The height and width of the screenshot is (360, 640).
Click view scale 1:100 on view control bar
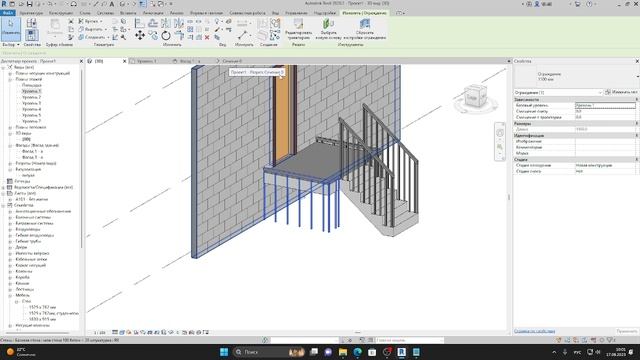pos(99,333)
